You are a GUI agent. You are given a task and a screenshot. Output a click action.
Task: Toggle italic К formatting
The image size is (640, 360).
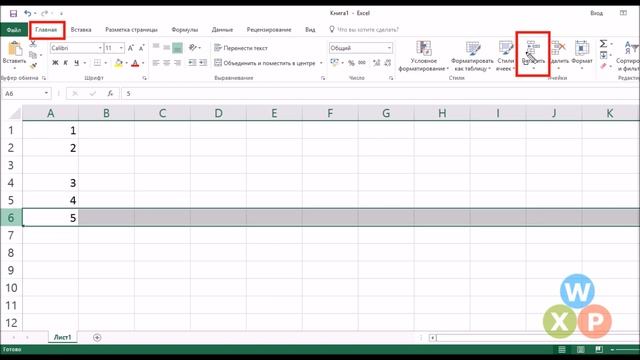(x=65, y=63)
